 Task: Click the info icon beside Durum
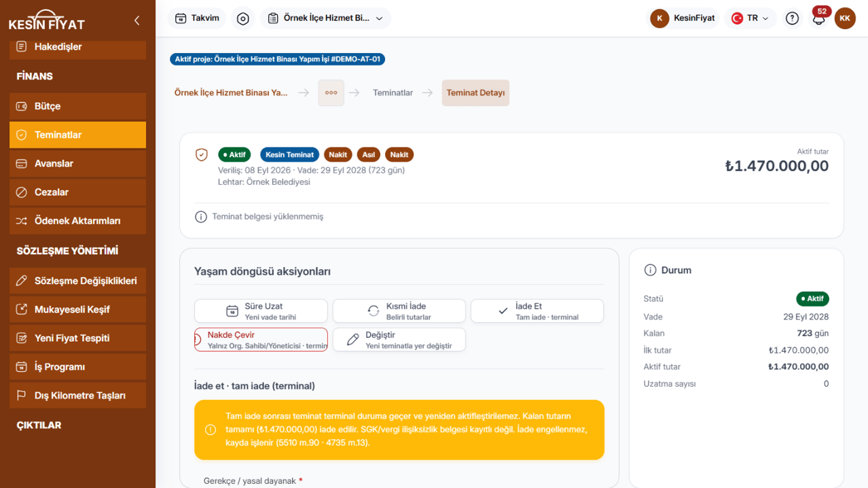(x=650, y=270)
